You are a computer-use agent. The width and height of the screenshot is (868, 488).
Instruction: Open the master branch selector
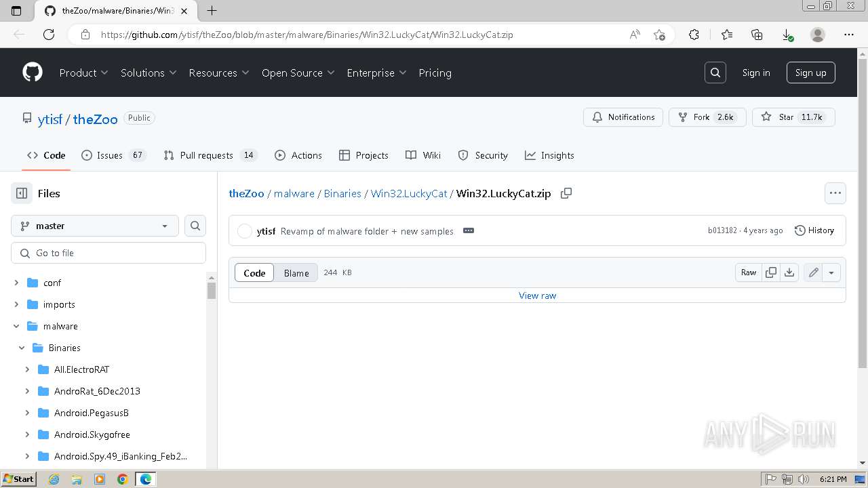point(95,226)
